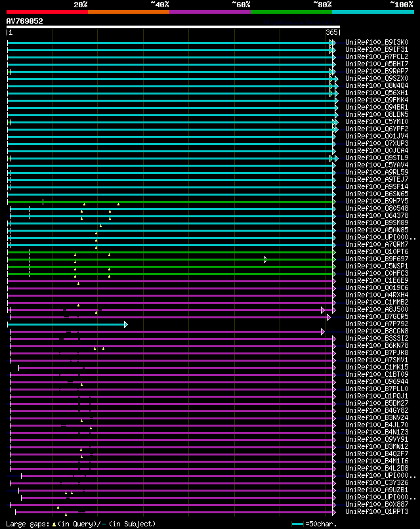The image size is (420, 529).
Task: Open the UniRef100_Q1PQJ1 entry
Action: point(377,396)
